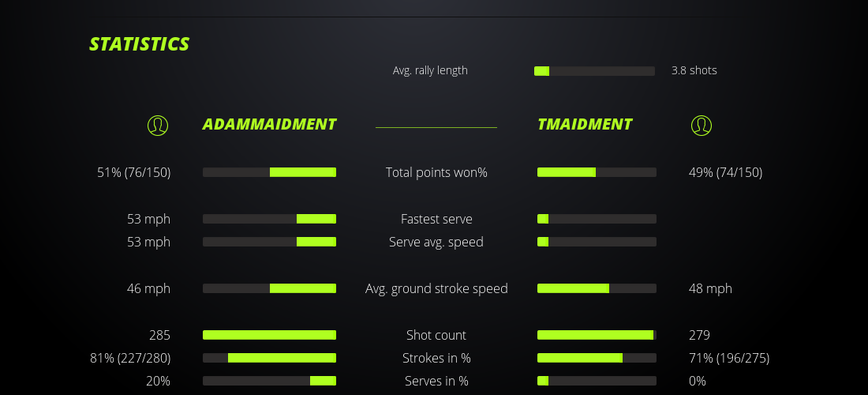Viewport: 868px width, 395px height.
Task: Click ADAMMAIDMENT's Serves in % bar
Action: (269, 381)
